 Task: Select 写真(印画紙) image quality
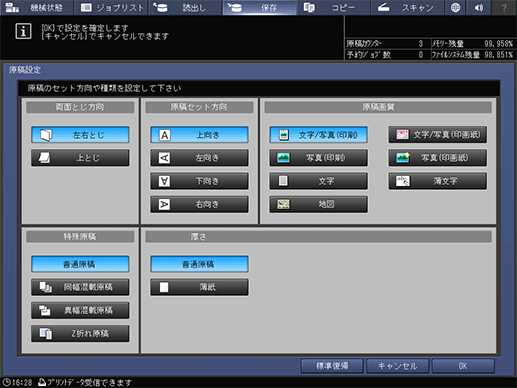[x=437, y=158]
